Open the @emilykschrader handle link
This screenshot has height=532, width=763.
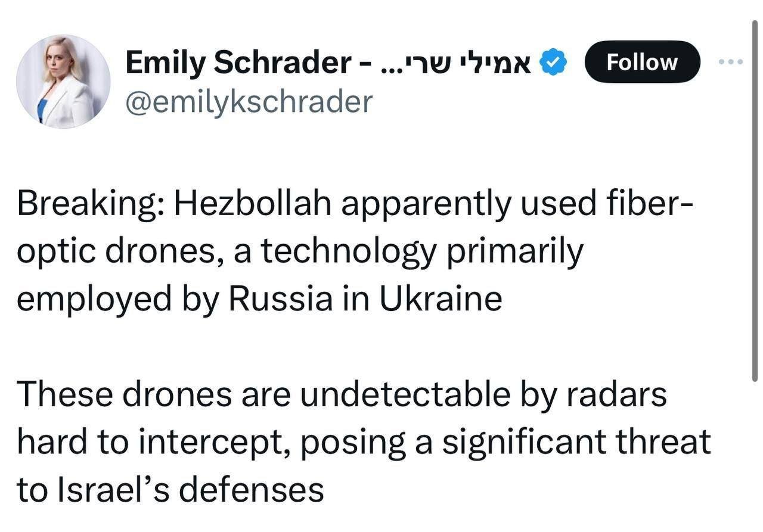point(249,101)
